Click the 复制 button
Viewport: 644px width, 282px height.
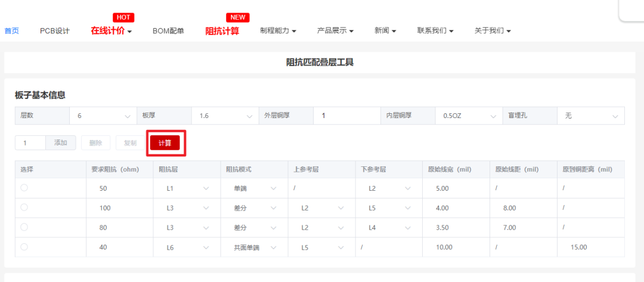(x=130, y=143)
